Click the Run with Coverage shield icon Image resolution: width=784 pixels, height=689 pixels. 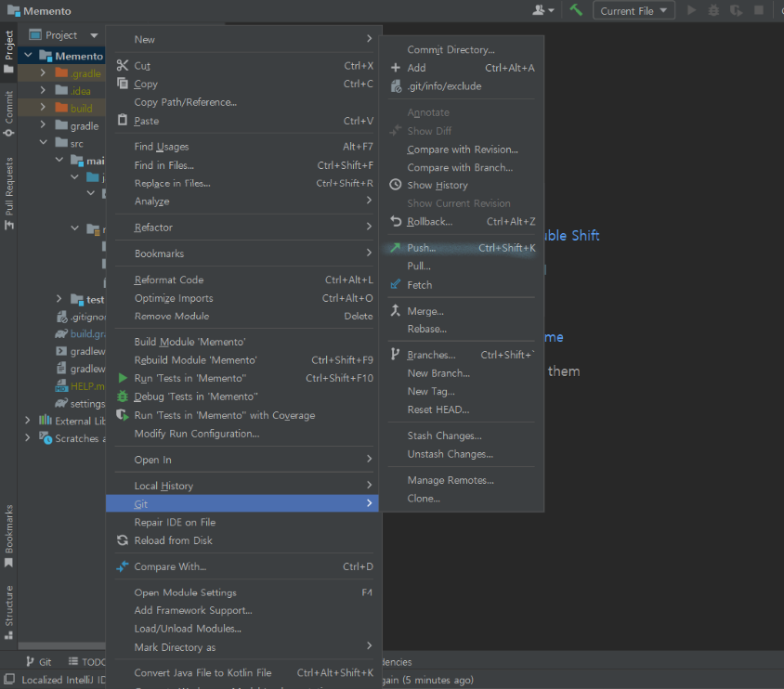[x=123, y=415]
